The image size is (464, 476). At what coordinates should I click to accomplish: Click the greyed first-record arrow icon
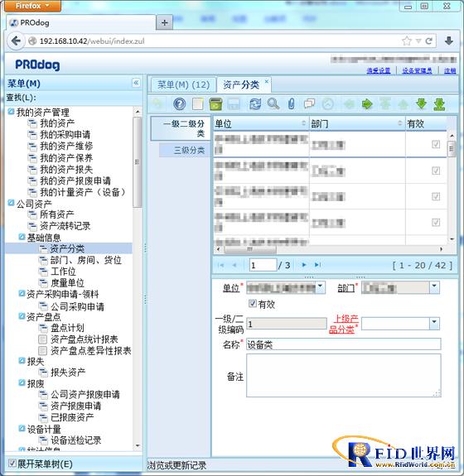click(385, 104)
